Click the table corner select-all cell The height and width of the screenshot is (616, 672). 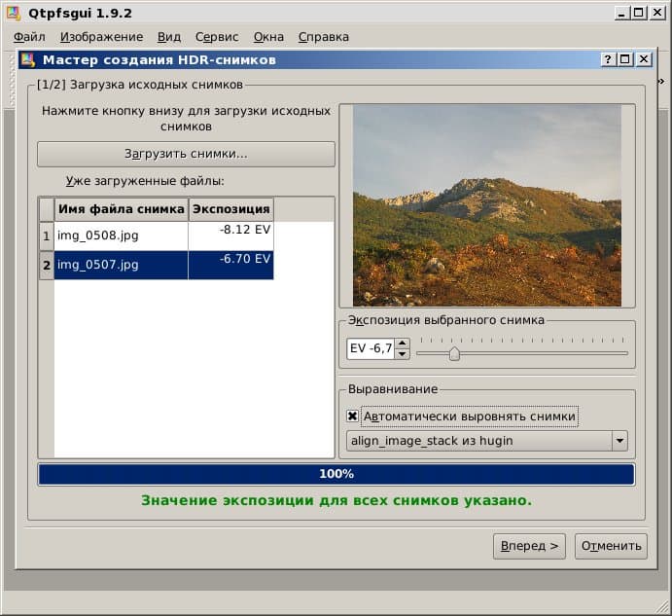47,209
